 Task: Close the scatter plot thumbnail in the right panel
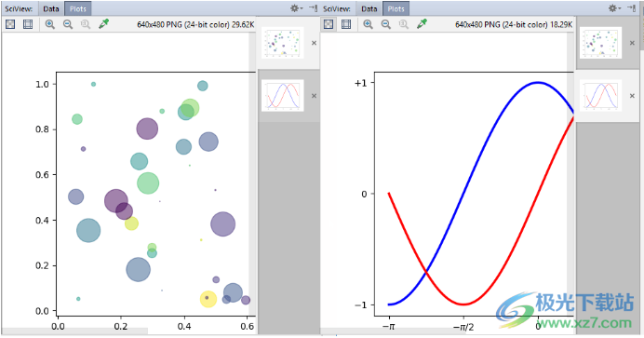632,43
